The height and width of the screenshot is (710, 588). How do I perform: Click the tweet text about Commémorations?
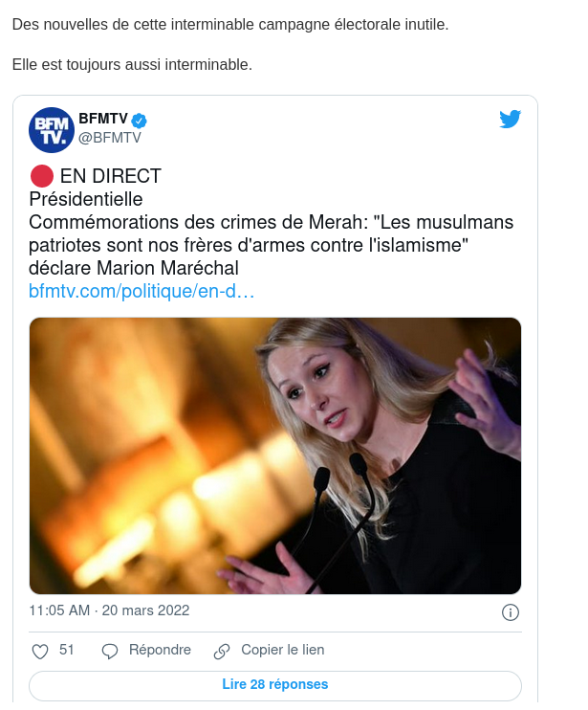pos(272,245)
